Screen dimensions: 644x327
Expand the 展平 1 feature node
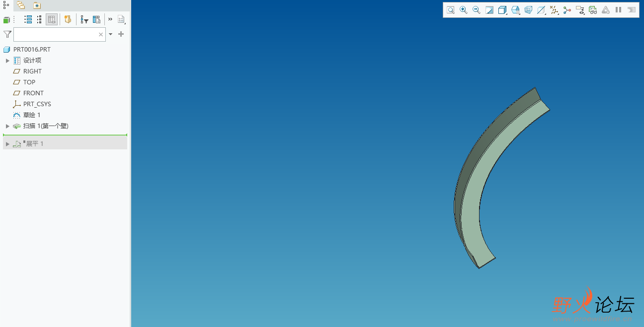tap(7, 144)
